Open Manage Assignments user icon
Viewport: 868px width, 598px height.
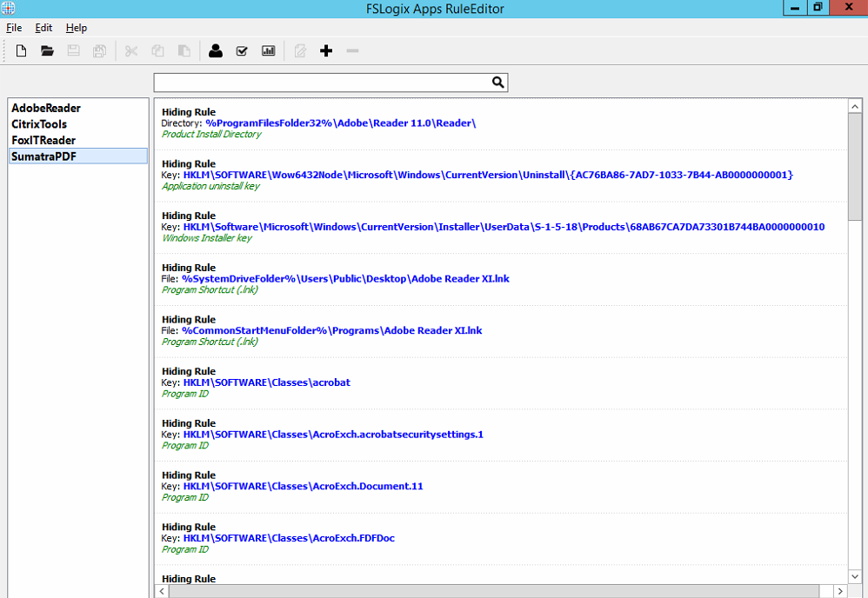click(x=216, y=51)
